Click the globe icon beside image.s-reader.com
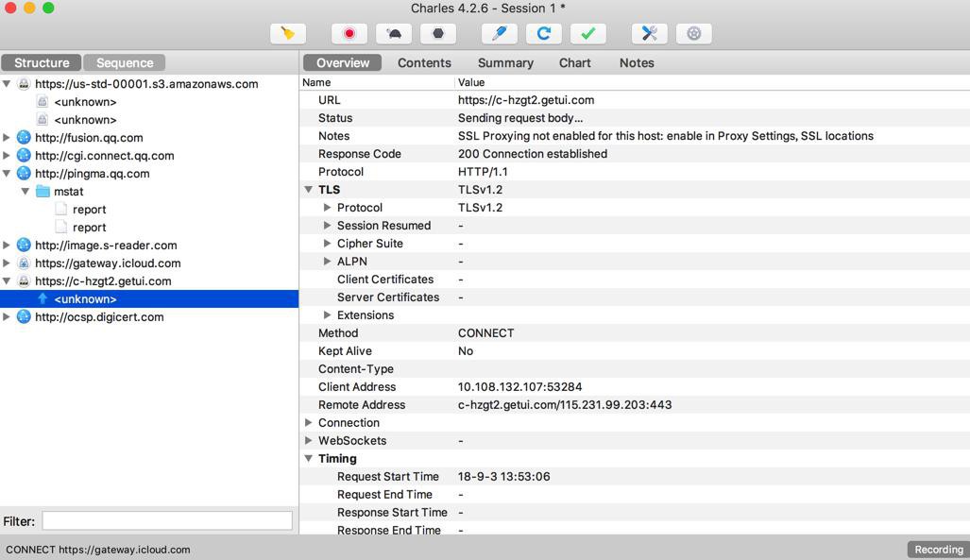 click(24, 245)
